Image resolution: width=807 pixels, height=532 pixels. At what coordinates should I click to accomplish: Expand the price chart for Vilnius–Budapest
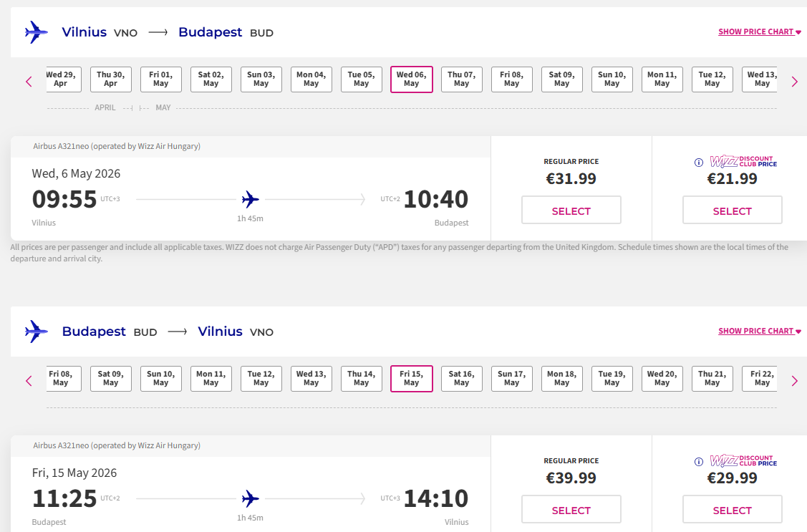759,32
